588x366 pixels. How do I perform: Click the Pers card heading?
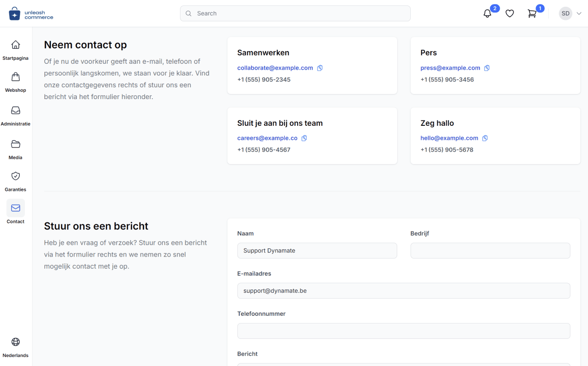(x=429, y=53)
